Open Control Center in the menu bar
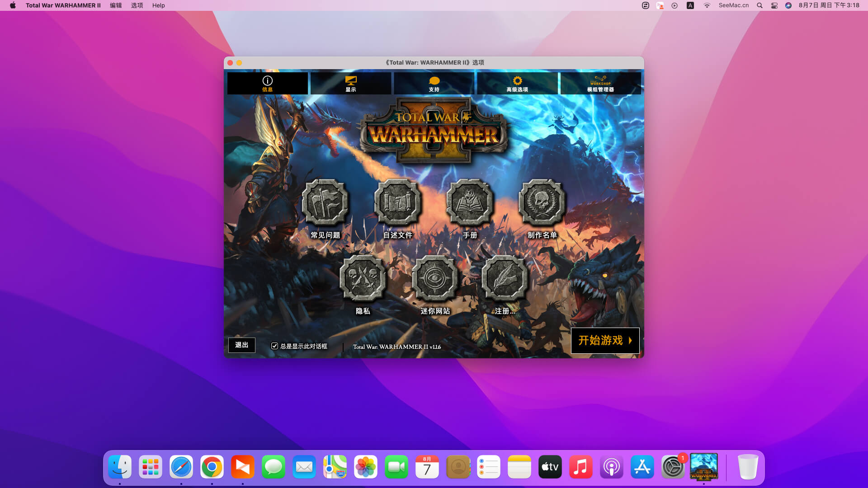The height and width of the screenshot is (488, 868). click(x=774, y=5)
